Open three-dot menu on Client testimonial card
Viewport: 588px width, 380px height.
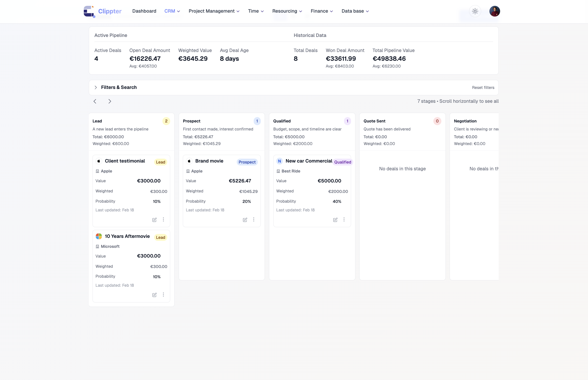[163, 219]
